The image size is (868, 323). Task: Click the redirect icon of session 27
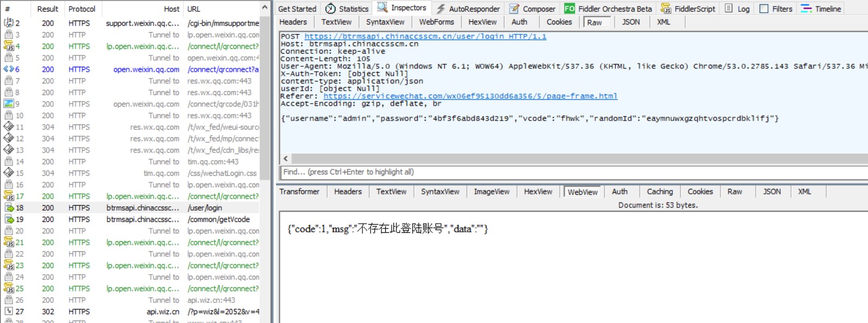coord(8,311)
